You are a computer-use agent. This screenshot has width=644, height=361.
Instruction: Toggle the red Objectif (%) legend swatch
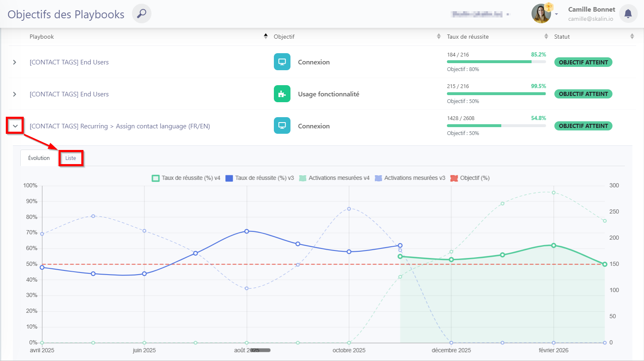[454, 178]
